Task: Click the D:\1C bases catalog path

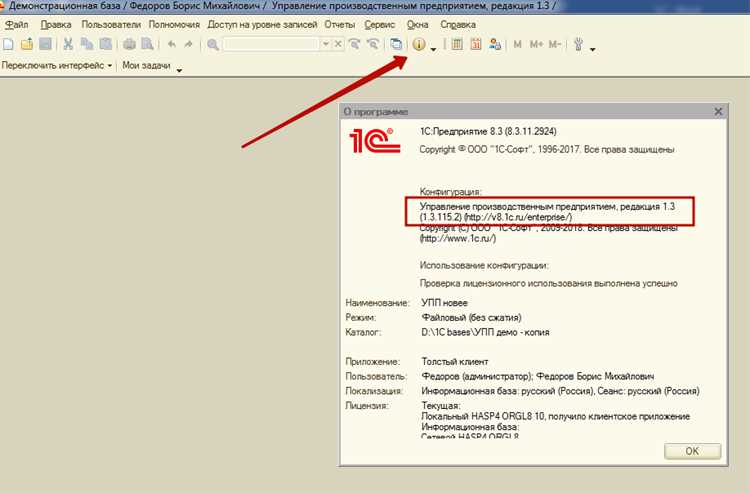Action: pos(485,332)
